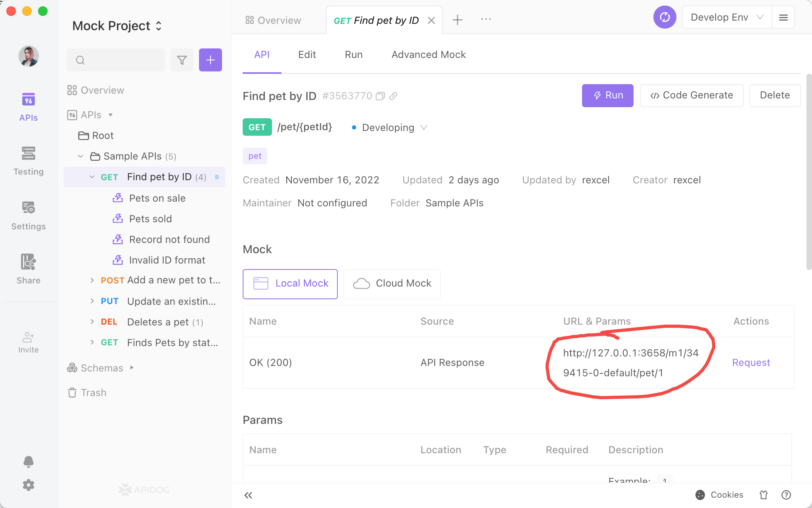
Task: Click the Run button for this API
Action: pyautogui.click(x=608, y=95)
